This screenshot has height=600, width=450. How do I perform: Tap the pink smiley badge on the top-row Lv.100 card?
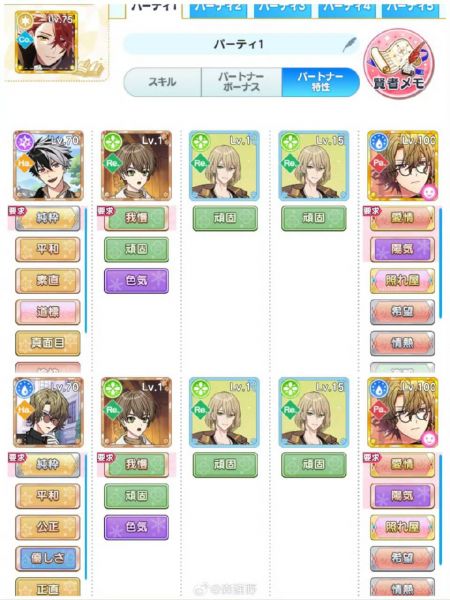tap(429, 192)
